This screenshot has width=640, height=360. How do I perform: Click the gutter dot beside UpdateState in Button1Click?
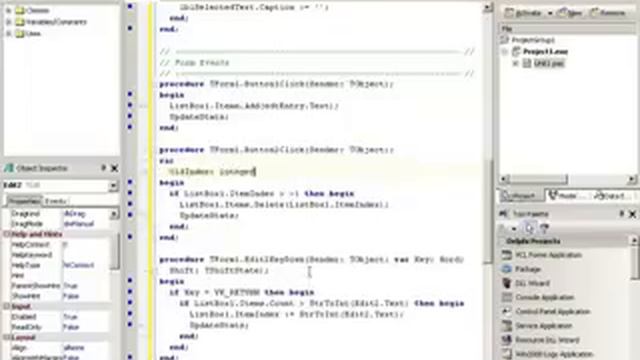coord(130,116)
